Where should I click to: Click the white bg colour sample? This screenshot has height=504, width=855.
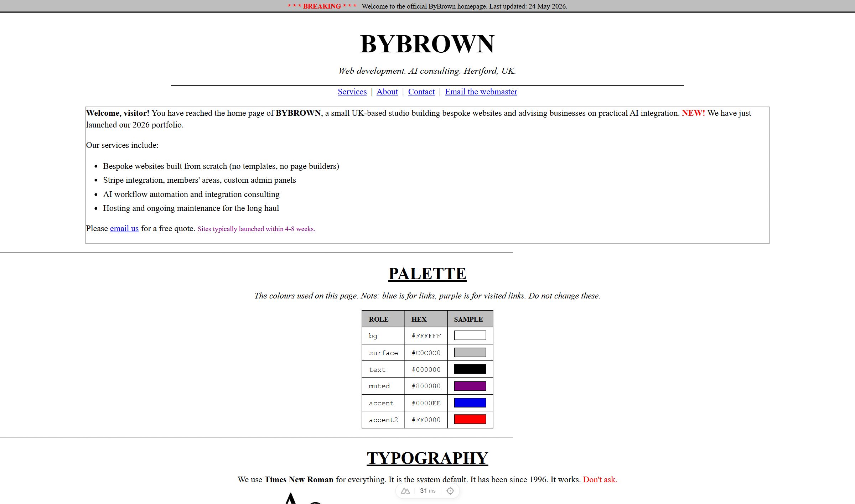(x=470, y=336)
